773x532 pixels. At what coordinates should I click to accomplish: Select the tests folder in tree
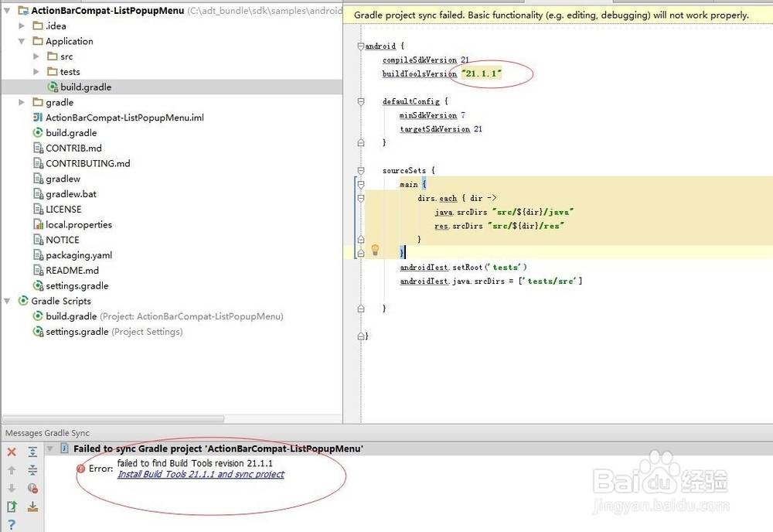(x=70, y=71)
